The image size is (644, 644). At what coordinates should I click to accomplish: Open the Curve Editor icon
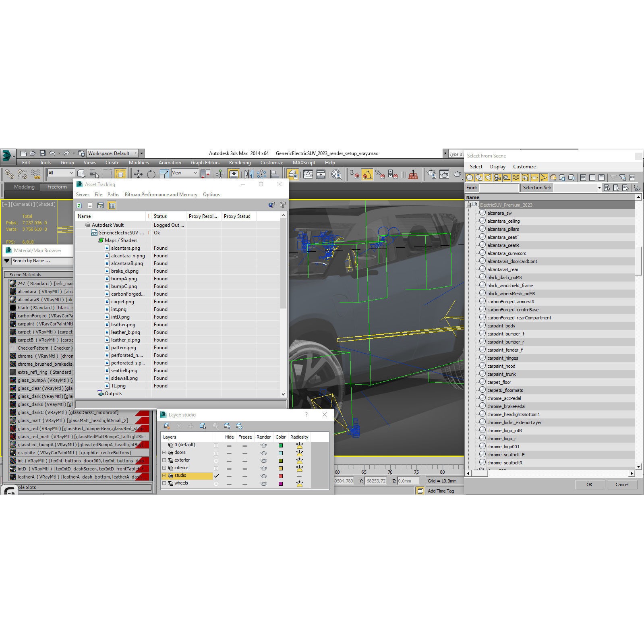(308, 174)
